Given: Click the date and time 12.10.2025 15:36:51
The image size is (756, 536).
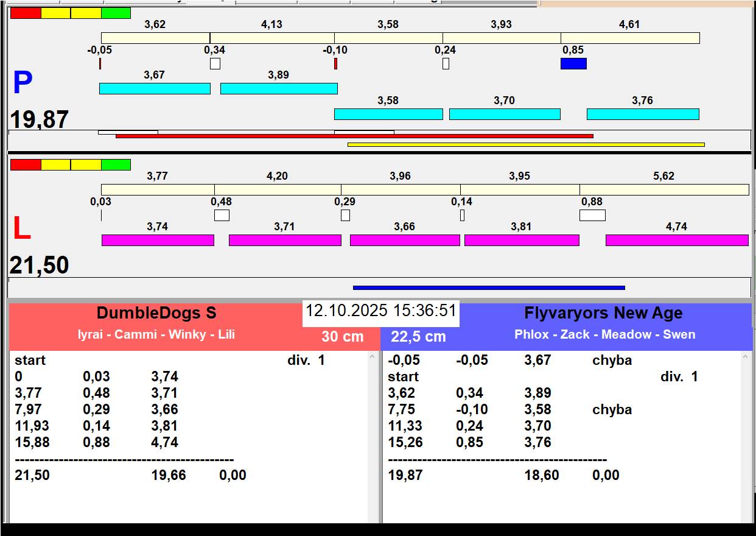Looking at the screenshot, I should click(x=381, y=311).
